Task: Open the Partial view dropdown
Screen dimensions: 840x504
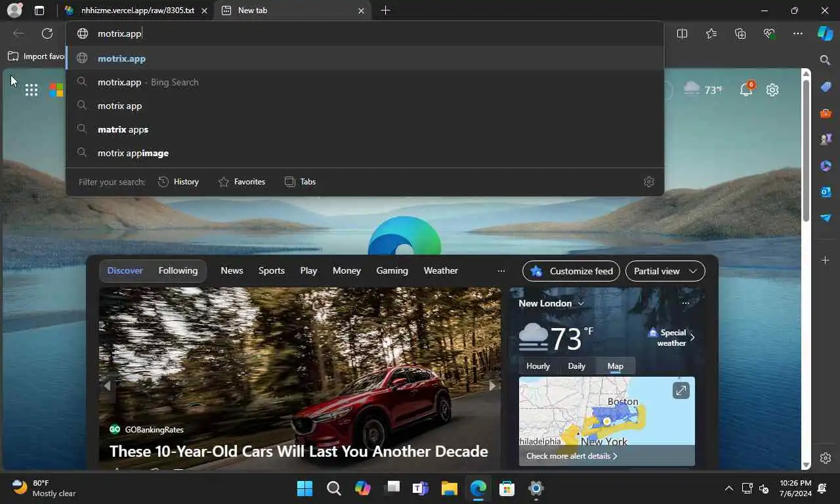Action: [665, 271]
